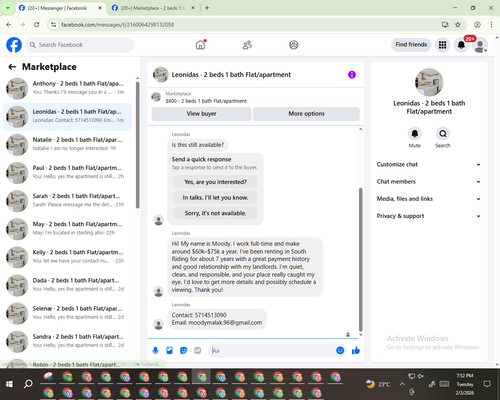
Task: Open Windows notification center icon
Action: (487, 384)
